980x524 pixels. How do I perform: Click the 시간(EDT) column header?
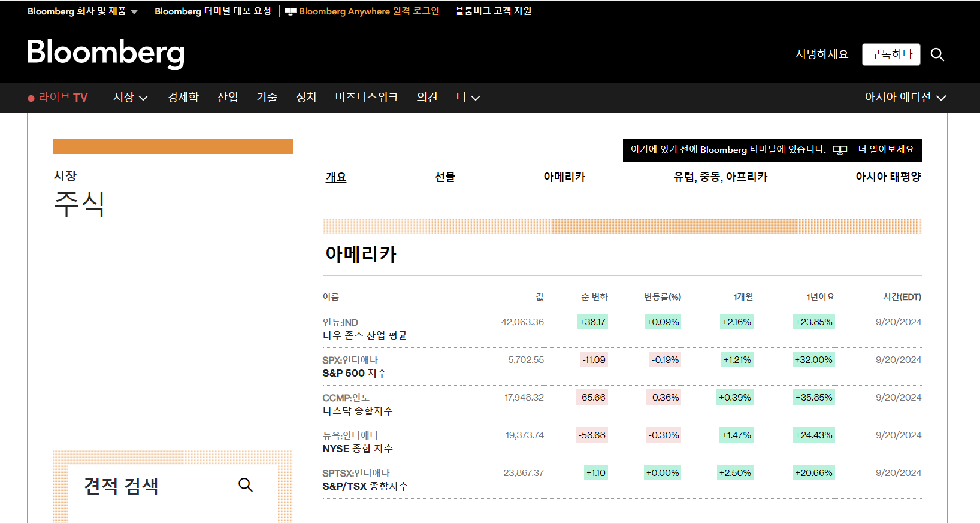(902, 297)
